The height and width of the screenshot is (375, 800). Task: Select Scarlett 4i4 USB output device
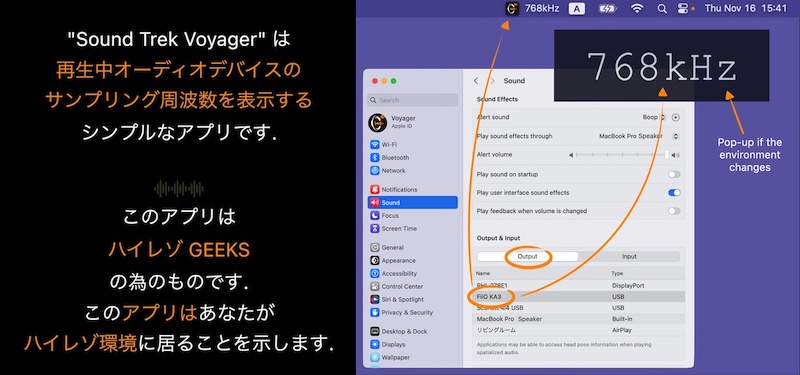(x=579, y=308)
